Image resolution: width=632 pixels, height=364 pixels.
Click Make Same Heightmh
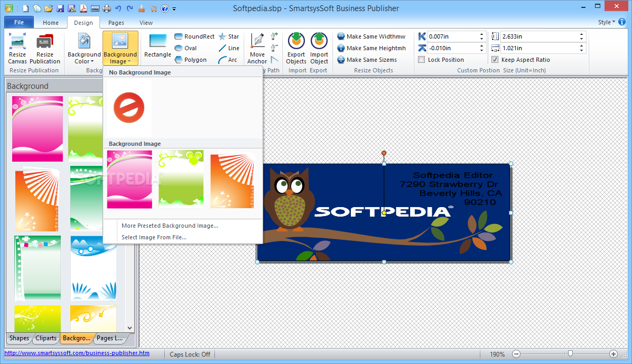point(371,48)
